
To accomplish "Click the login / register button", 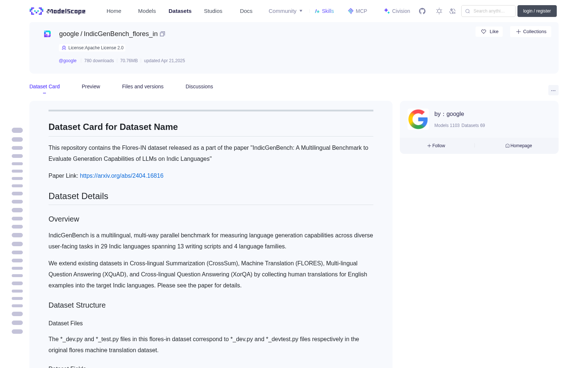I will tap(537, 11).
